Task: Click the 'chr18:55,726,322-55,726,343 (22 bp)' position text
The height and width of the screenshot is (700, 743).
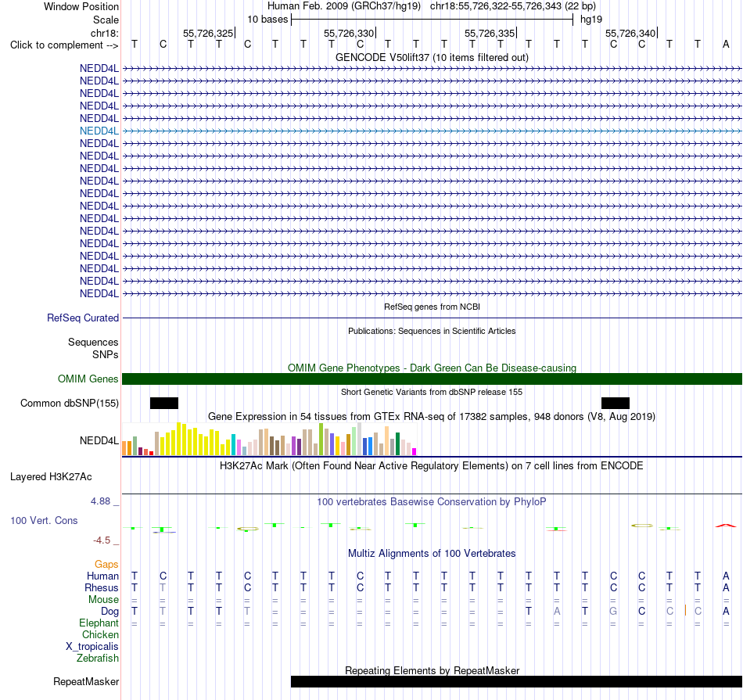Action: (513, 6)
